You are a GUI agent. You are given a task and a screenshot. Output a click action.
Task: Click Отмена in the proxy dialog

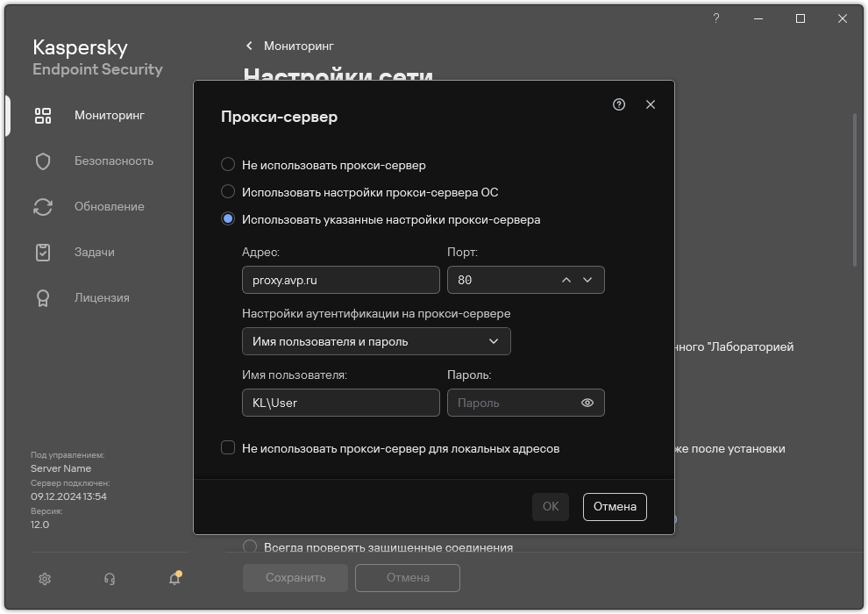coord(615,507)
